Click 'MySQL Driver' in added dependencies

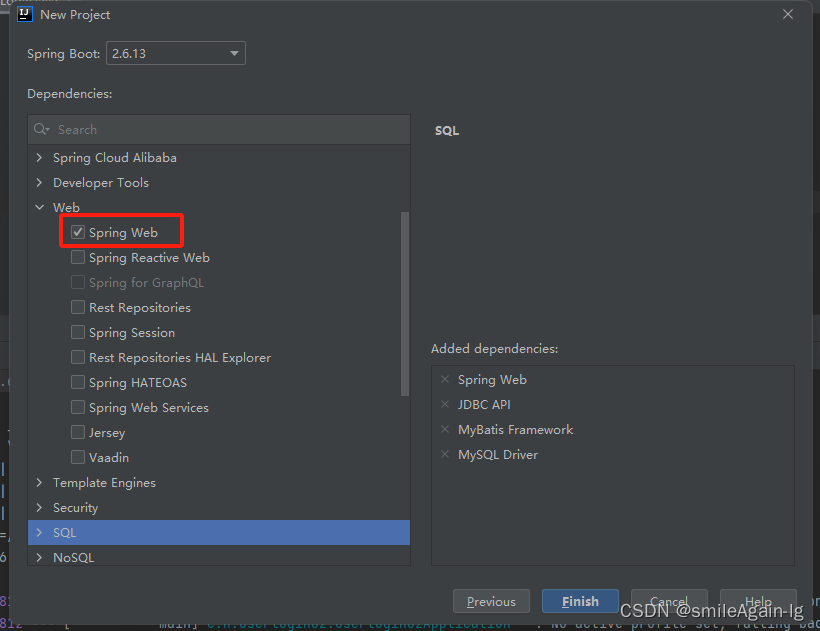point(498,455)
